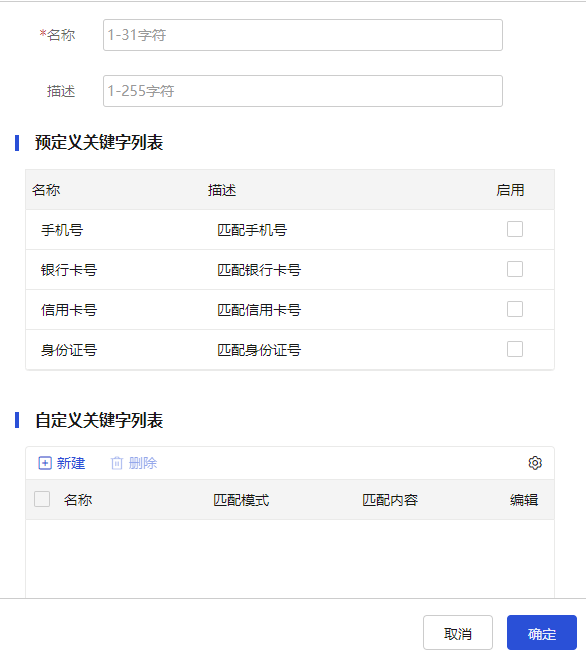The height and width of the screenshot is (657, 586).
Task: Focus the 描述 text field
Action: pos(303,91)
